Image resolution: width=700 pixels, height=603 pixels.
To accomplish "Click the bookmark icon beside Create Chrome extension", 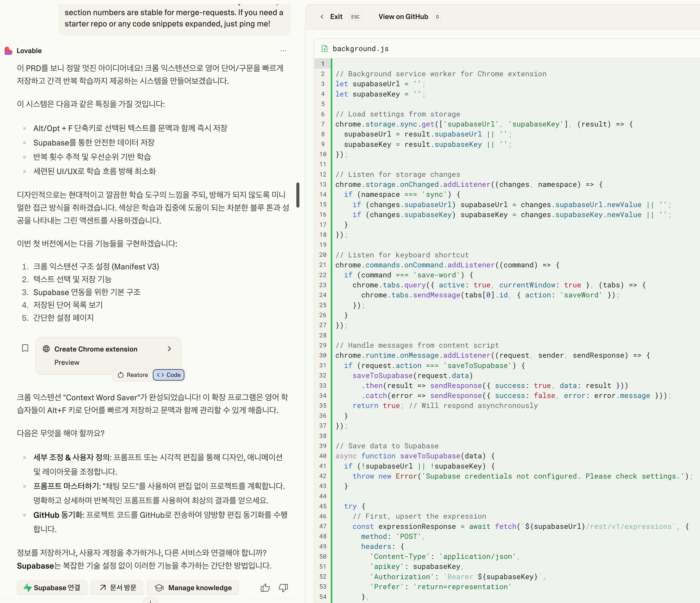I will pyautogui.click(x=25, y=348).
